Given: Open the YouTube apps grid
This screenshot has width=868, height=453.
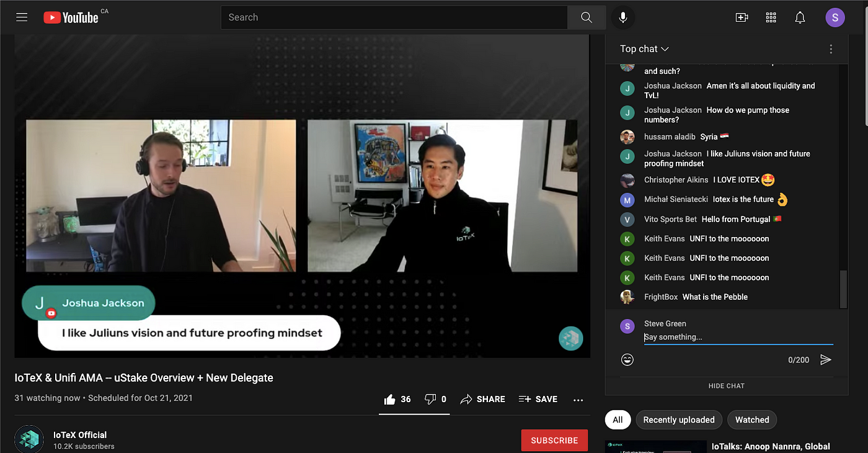Looking at the screenshot, I should pos(771,17).
